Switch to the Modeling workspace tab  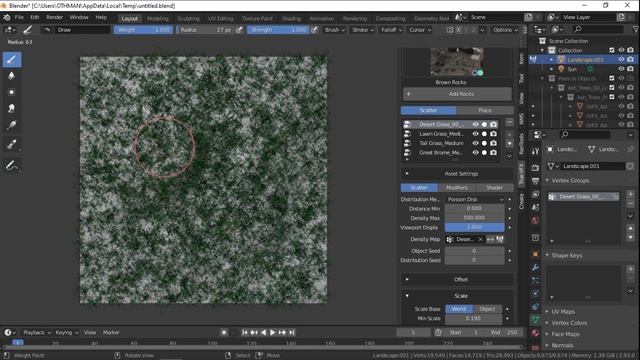pos(158,18)
